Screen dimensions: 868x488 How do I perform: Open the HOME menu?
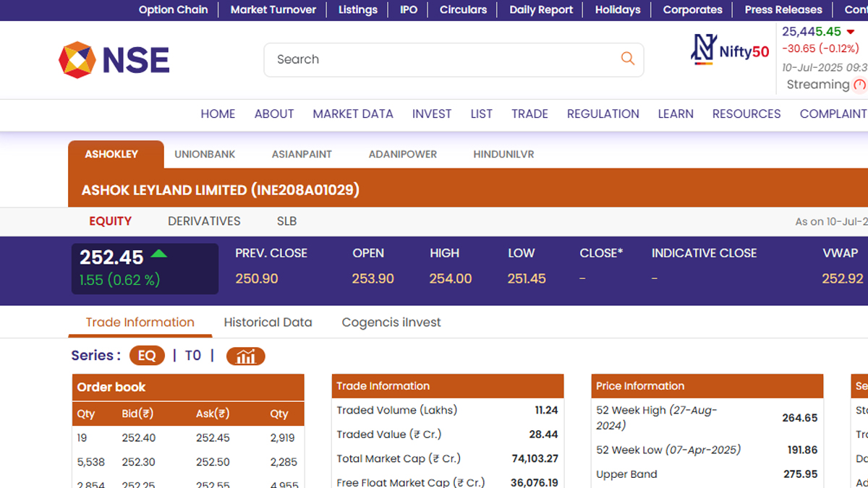click(x=218, y=114)
